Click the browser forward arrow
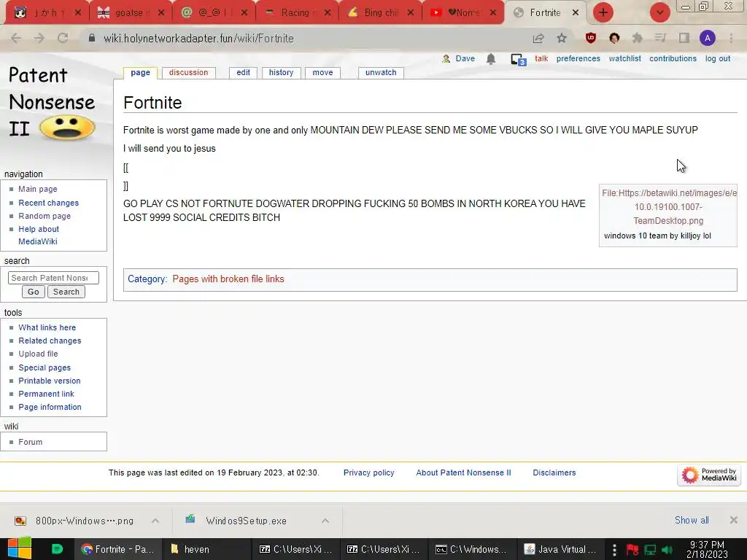The image size is (747, 560). 39,38
